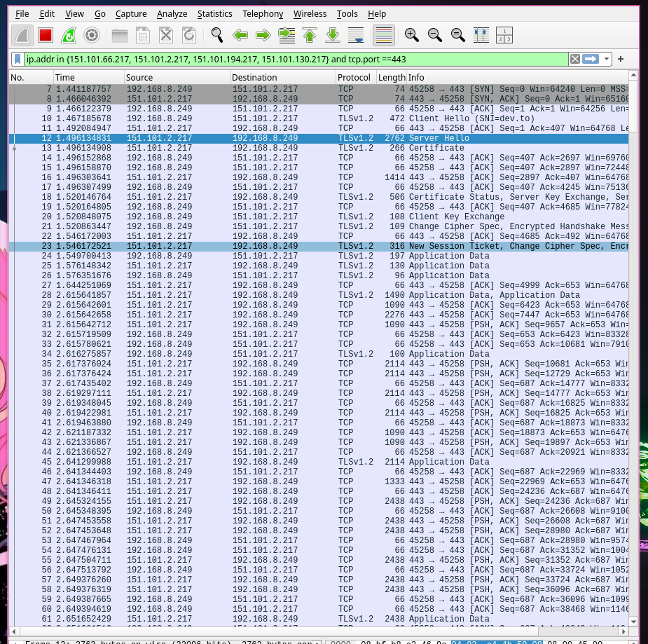Select packet 10 Client Hello row
Screen dimensions: 648x644
tap(319, 118)
